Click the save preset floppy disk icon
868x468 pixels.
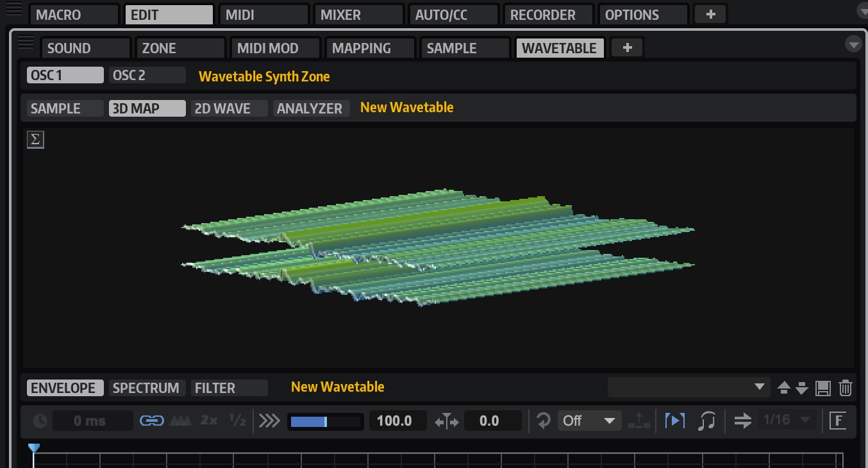click(823, 388)
